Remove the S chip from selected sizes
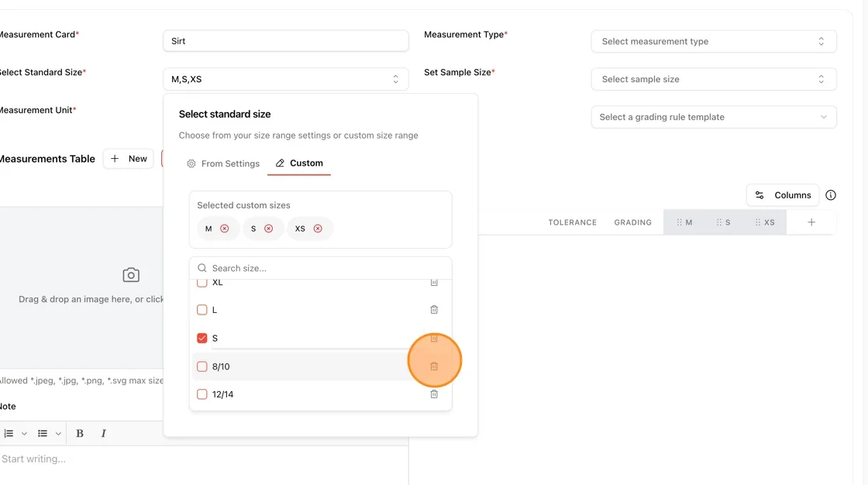The height and width of the screenshot is (485, 868). pyautogui.click(x=268, y=229)
